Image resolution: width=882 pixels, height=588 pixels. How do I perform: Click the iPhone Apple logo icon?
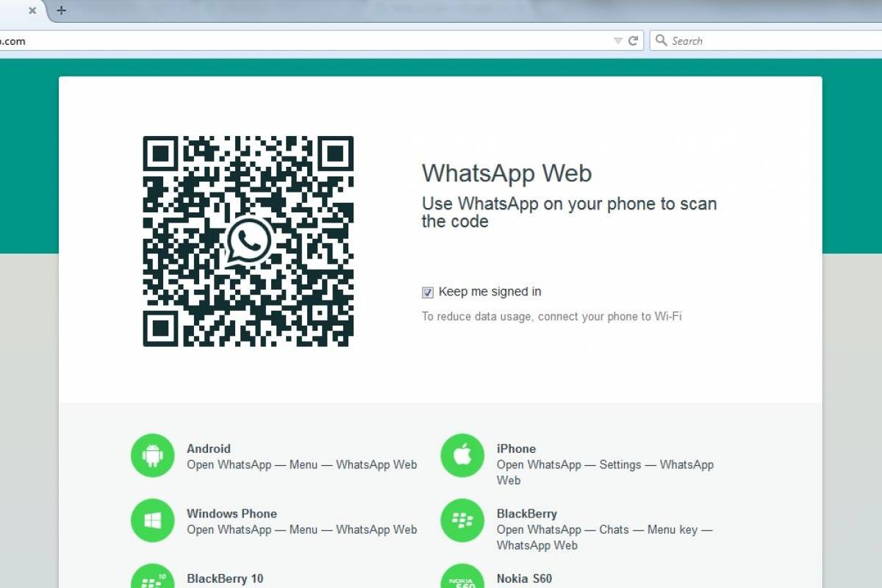click(462, 456)
